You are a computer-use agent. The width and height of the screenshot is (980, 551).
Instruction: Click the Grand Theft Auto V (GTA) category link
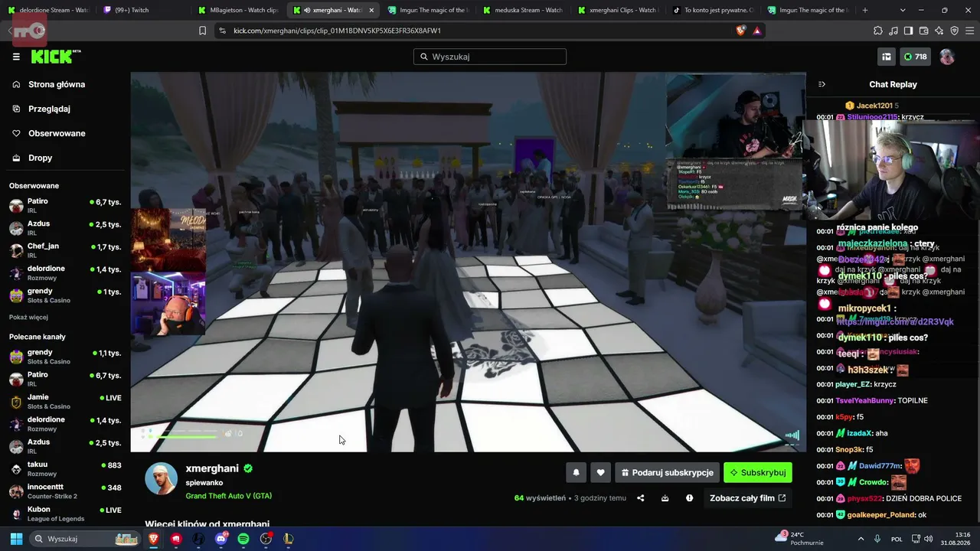[228, 496]
